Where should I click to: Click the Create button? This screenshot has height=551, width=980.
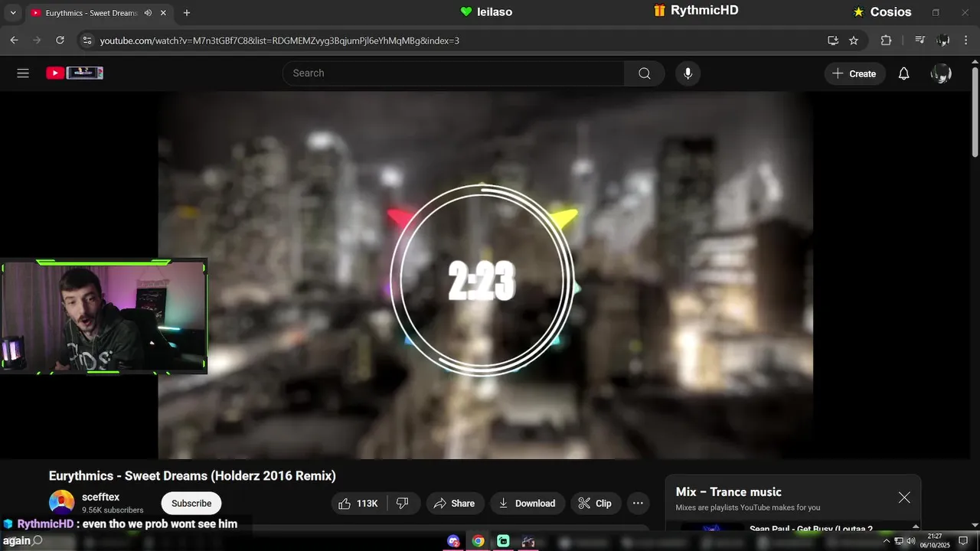click(x=855, y=73)
